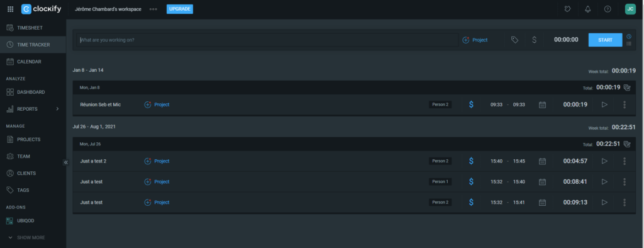
Task: Select Time Tracker in the sidebar
Action: pos(33,45)
